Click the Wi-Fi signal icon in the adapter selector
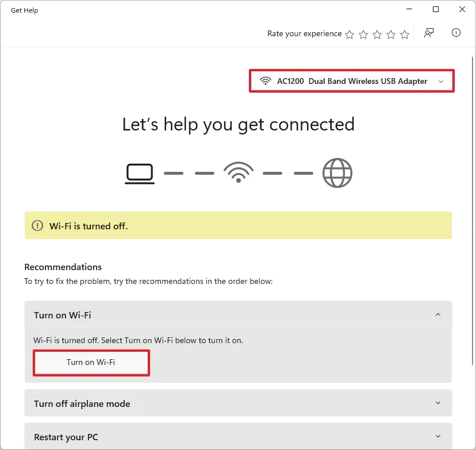The image size is (476, 450). [x=265, y=81]
